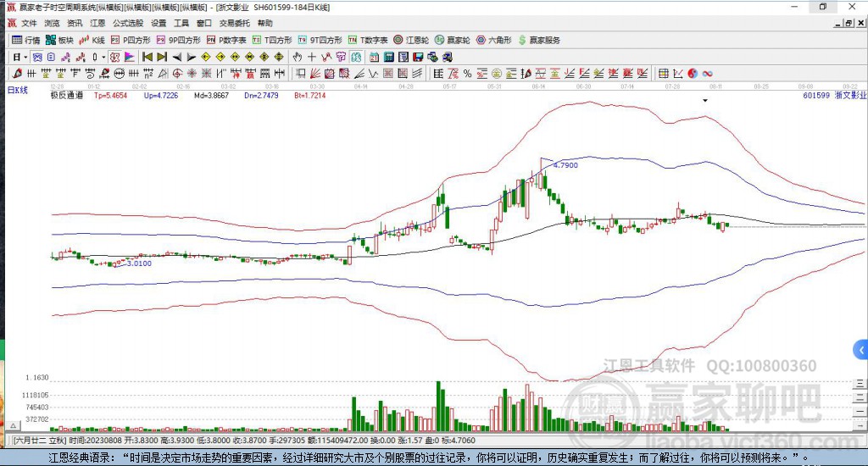Open the 江恩 menu

click(x=97, y=23)
